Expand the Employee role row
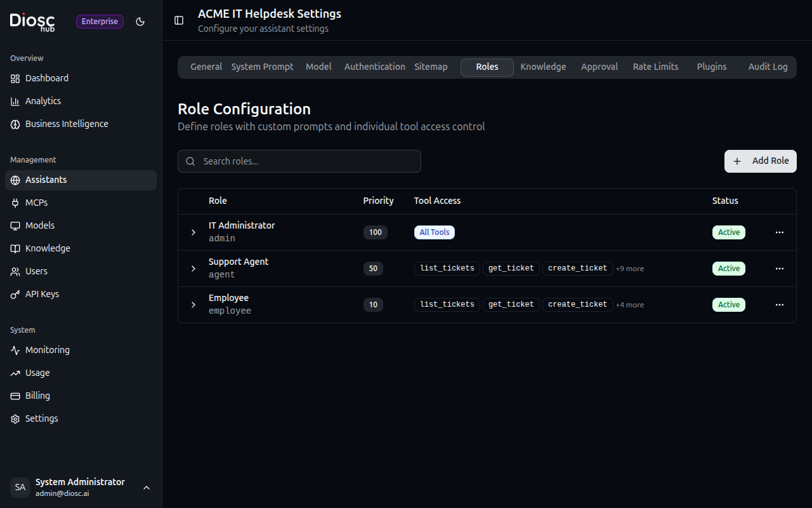This screenshot has height=508, width=812. [x=193, y=305]
